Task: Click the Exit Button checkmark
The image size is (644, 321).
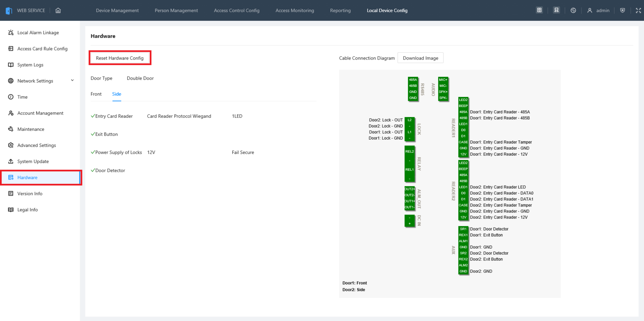Action: (93, 134)
